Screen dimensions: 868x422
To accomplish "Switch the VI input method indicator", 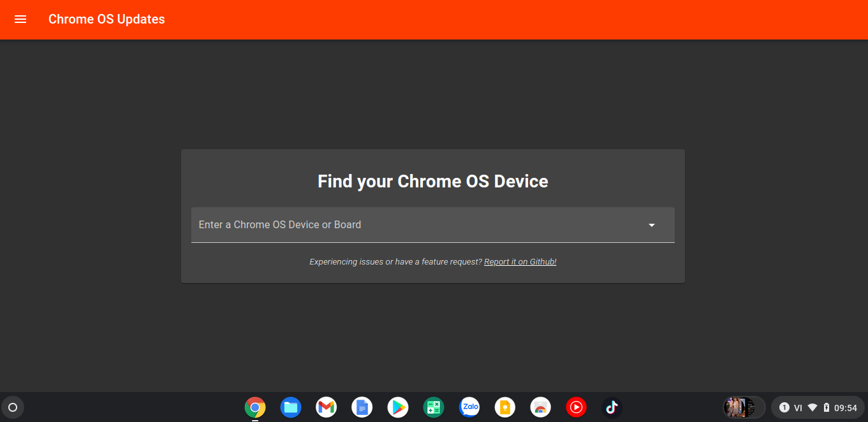I will pos(798,408).
